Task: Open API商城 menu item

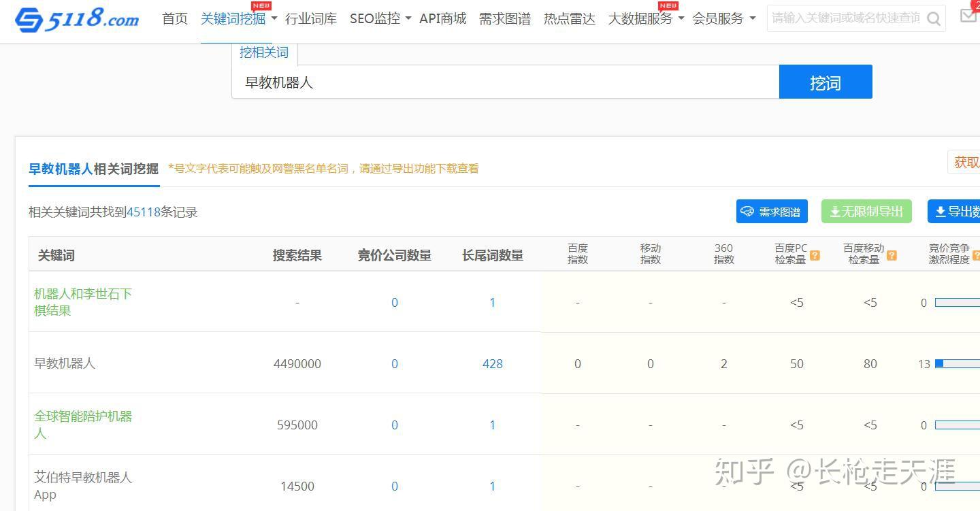Action: 443,19
